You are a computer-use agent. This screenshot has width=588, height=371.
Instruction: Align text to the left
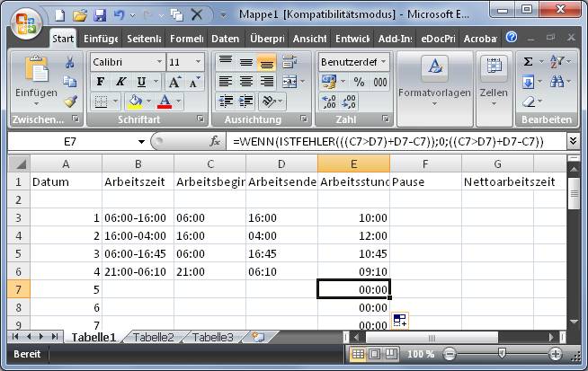pyautogui.click(x=226, y=82)
